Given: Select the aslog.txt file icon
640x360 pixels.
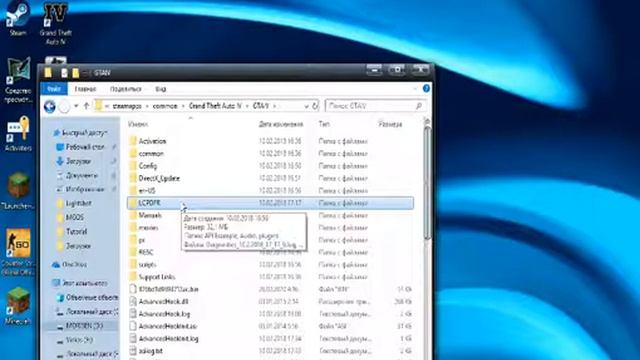Looking at the screenshot, I should click(133, 351).
